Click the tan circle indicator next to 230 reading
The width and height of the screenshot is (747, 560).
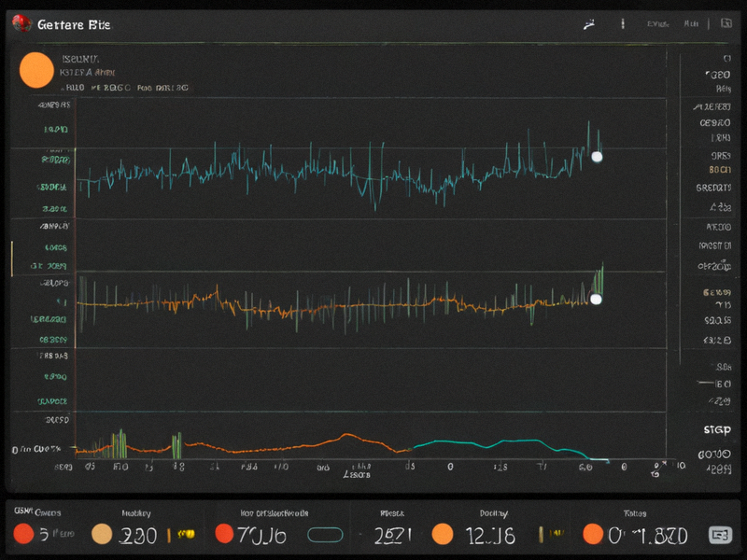coord(102,534)
